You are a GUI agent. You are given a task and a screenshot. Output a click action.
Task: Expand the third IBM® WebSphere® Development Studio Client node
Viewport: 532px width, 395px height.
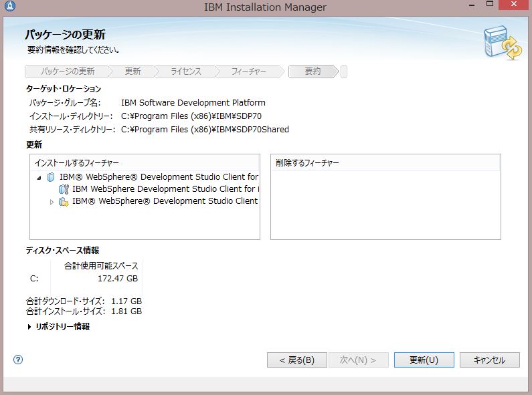click(x=52, y=202)
